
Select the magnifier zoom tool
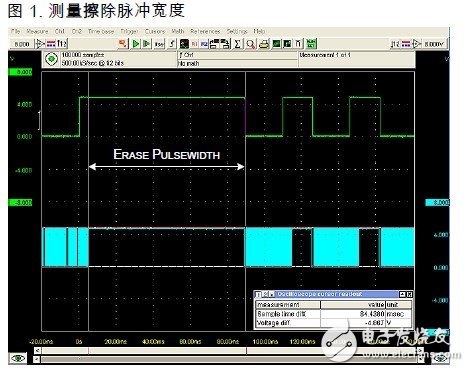[x=251, y=44]
